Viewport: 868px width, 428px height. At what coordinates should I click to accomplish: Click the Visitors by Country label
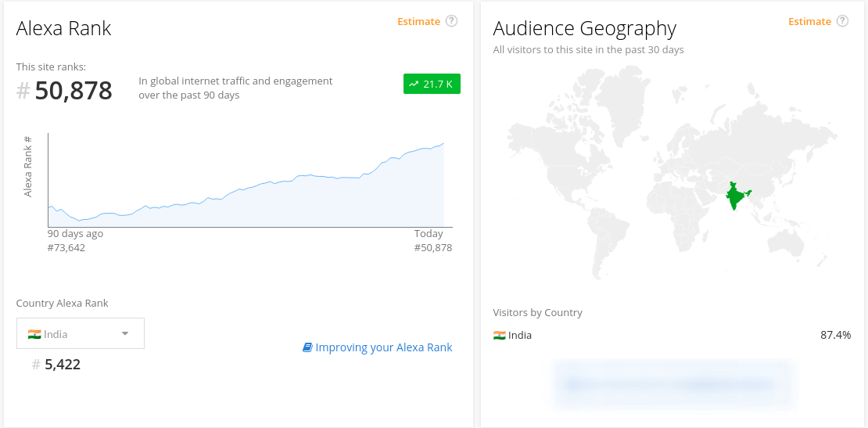537,312
